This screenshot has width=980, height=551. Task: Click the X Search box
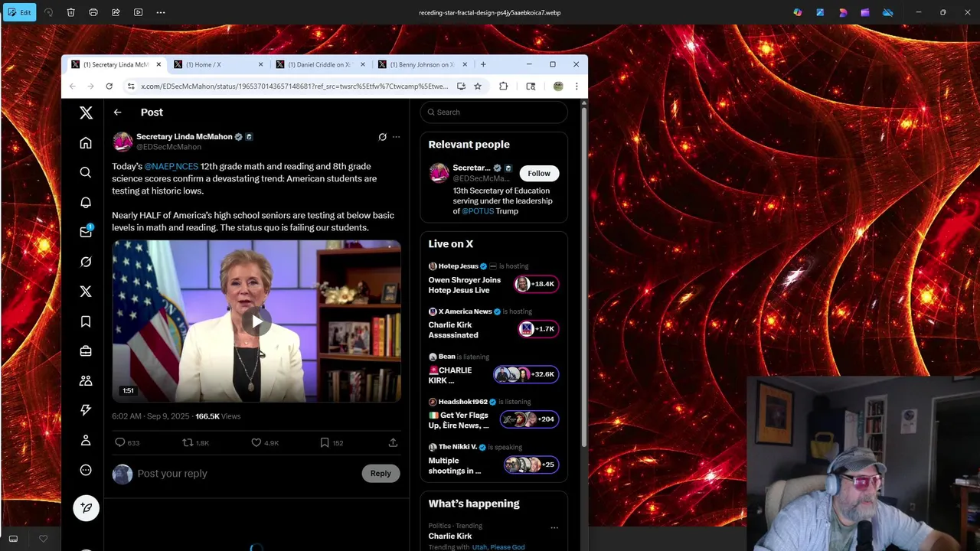click(x=494, y=112)
